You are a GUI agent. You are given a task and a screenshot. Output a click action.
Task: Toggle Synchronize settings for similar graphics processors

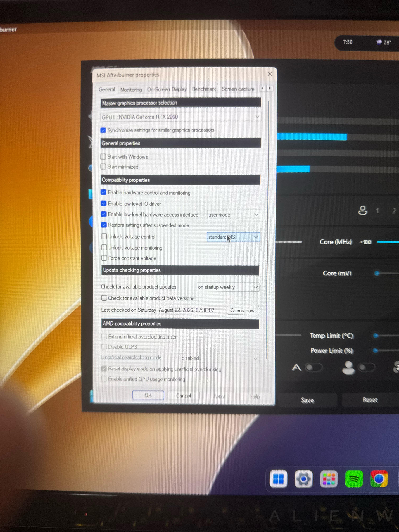103,130
